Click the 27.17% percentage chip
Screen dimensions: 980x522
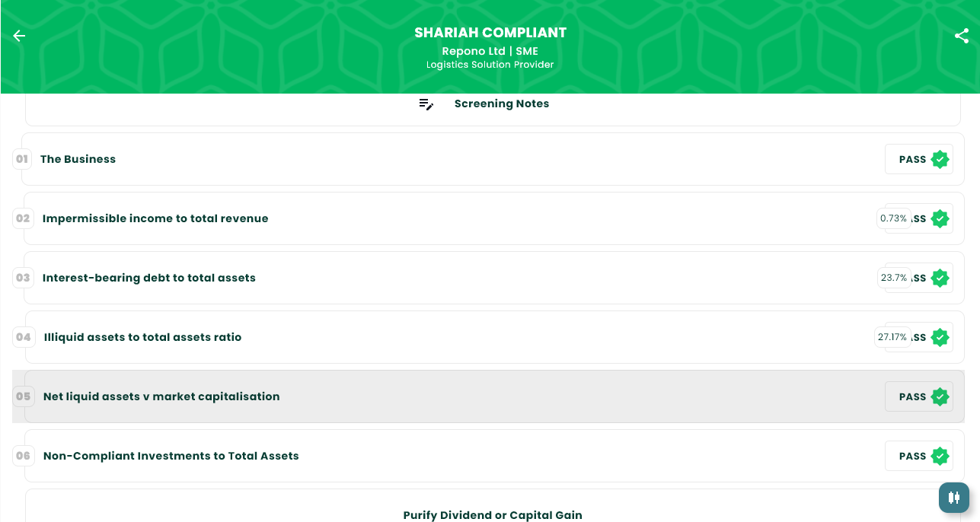click(892, 337)
